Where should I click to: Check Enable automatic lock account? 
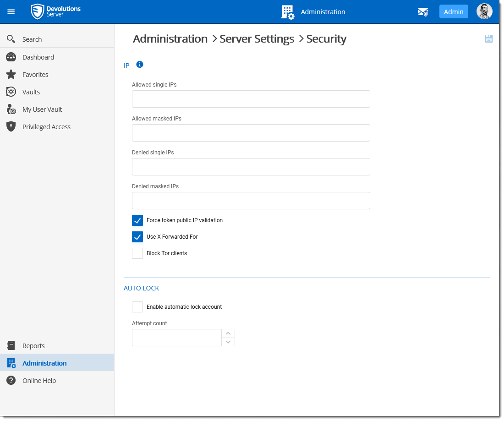(x=137, y=306)
